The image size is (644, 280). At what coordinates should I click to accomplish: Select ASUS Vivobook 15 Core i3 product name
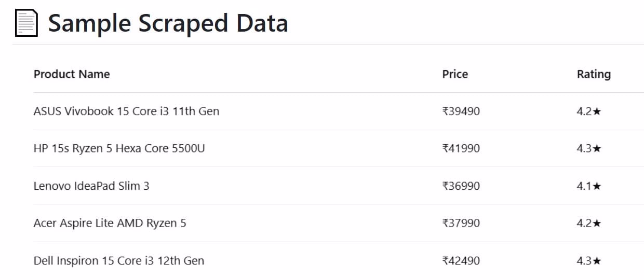[x=126, y=111]
